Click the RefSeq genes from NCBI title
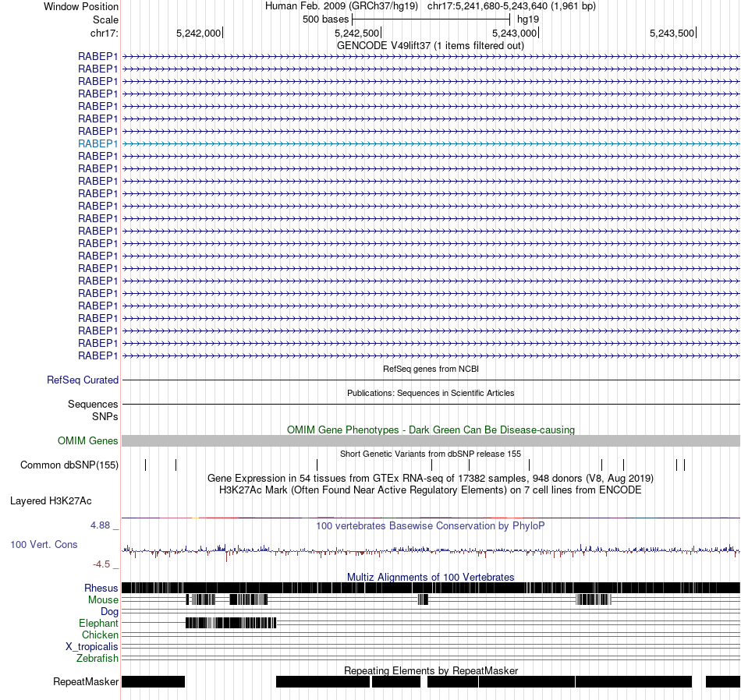 click(x=431, y=369)
